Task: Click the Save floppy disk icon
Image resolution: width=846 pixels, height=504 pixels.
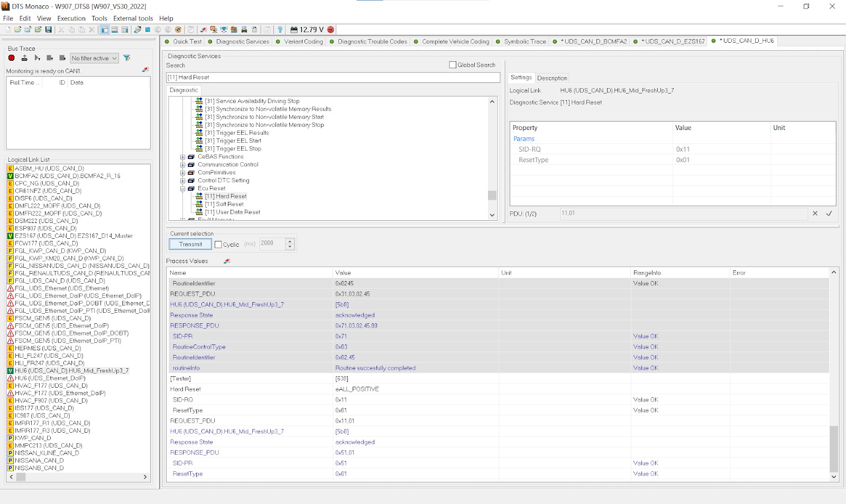Action: click(x=49, y=30)
